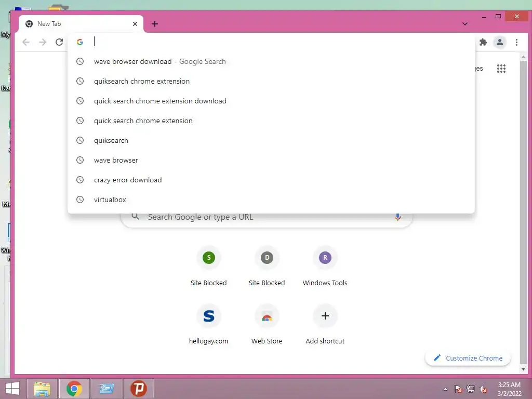Viewport: 532px width, 399px height.
Task: Click the Add shortcut button
Action: point(325,325)
